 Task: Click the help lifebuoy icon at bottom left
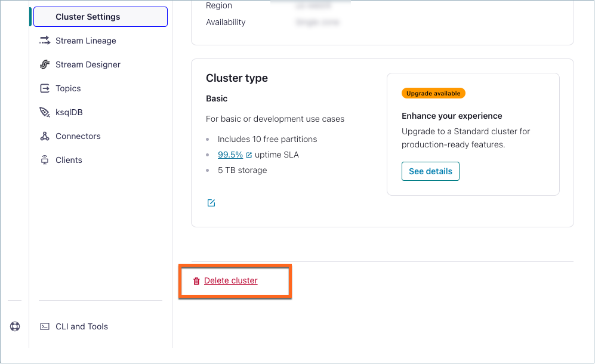pos(14,326)
